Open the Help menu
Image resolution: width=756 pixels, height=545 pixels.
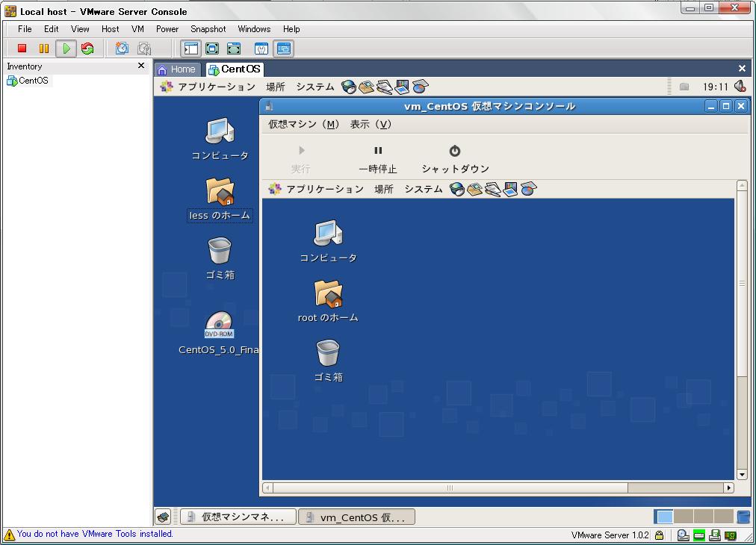(291, 29)
